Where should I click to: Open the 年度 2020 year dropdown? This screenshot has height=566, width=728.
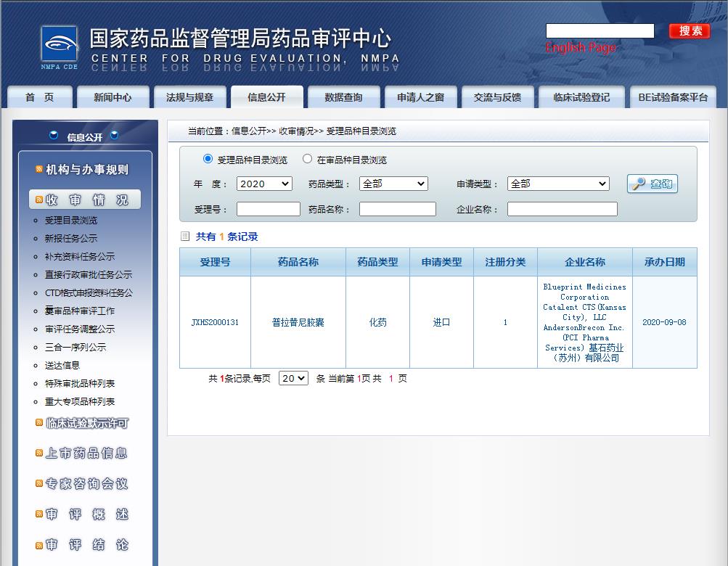(x=264, y=184)
